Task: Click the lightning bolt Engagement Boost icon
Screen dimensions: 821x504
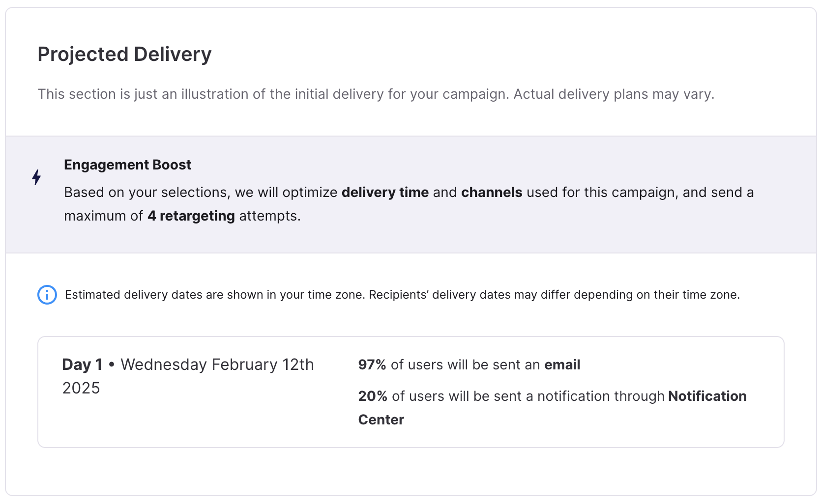Action: click(36, 177)
